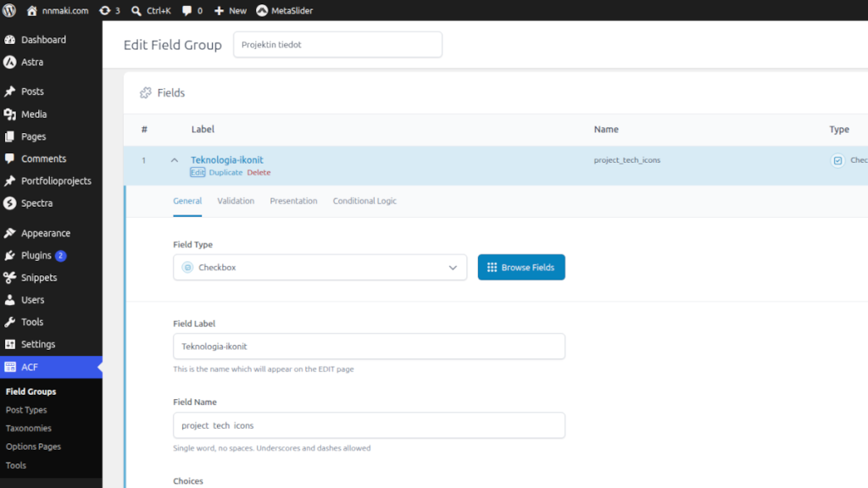The height and width of the screenshot is (488, 868).
Task: Click the Plugins update count badge
Action: (61, 256)
